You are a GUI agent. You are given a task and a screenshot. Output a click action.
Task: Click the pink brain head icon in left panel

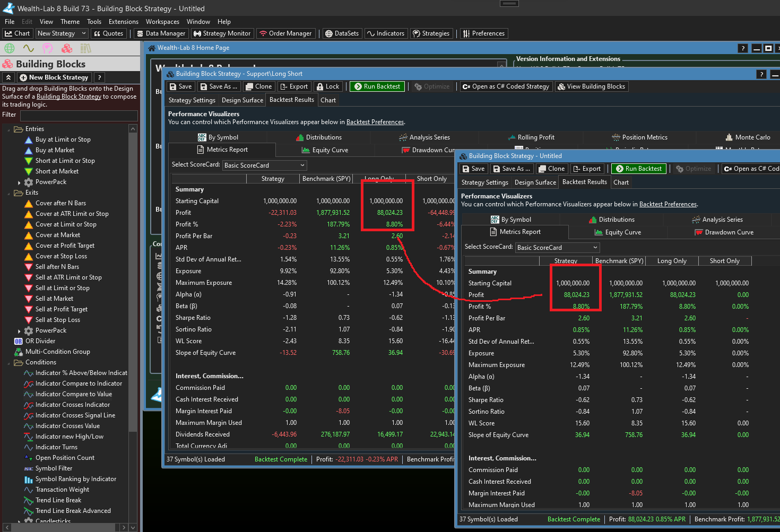coord(48,49)
